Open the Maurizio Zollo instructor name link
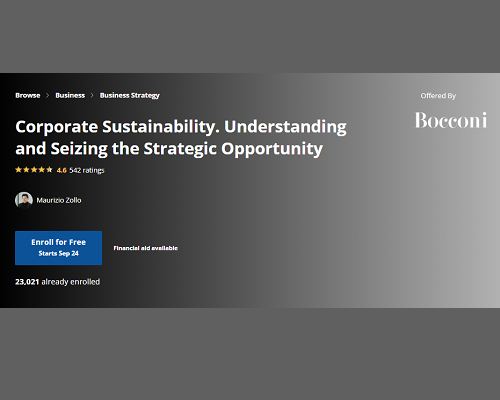The width and height of the screenshot is (500, 400). [x=59, y=200]
